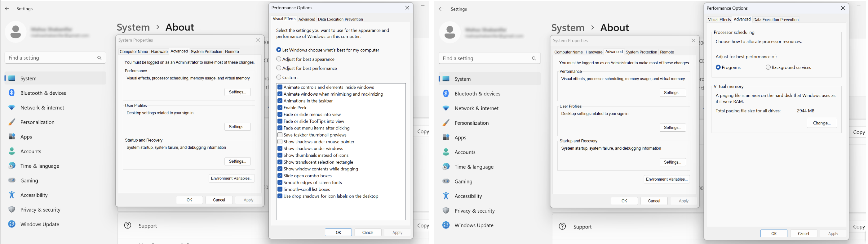868x244 pixels.
Task: Open User Profiles Settings... in left-hand System Properties
Action: tap(237, 127)
